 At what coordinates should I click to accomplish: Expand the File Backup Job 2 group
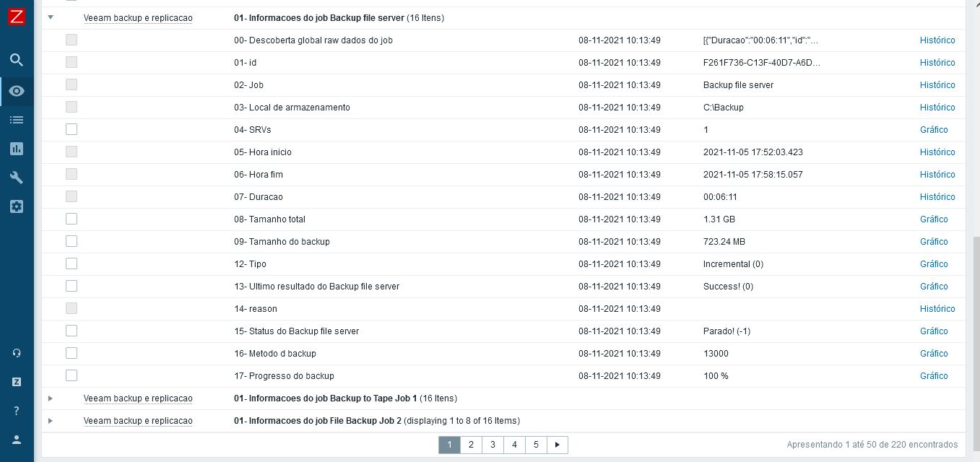(51, 421)
